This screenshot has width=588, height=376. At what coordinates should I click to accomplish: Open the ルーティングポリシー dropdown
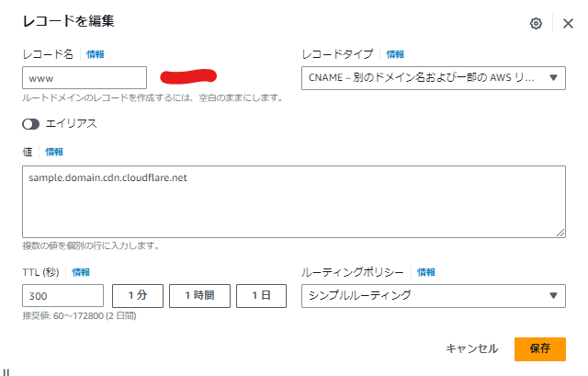click(x=434, y=296)
